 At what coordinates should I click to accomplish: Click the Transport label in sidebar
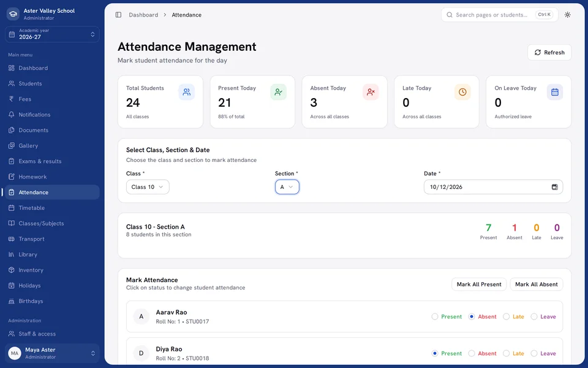[x=31, y=239]
